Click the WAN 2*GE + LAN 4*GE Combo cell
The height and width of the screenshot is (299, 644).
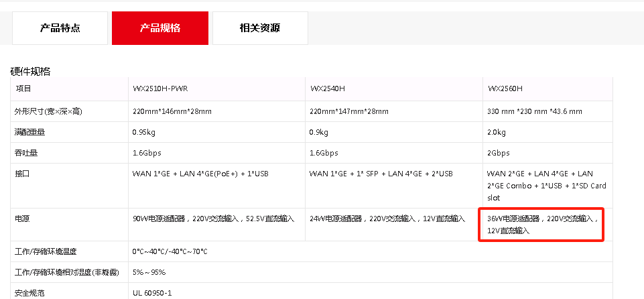547,186
